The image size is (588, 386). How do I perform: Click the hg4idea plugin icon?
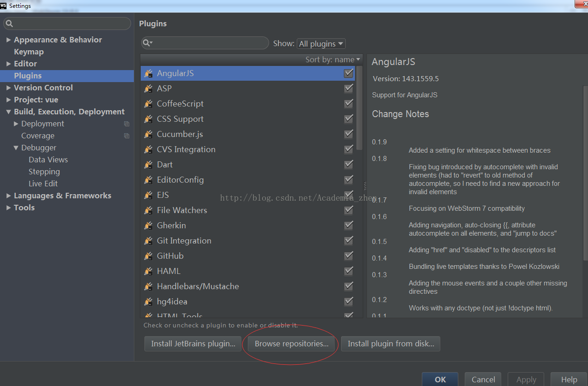tap(148, 302)
